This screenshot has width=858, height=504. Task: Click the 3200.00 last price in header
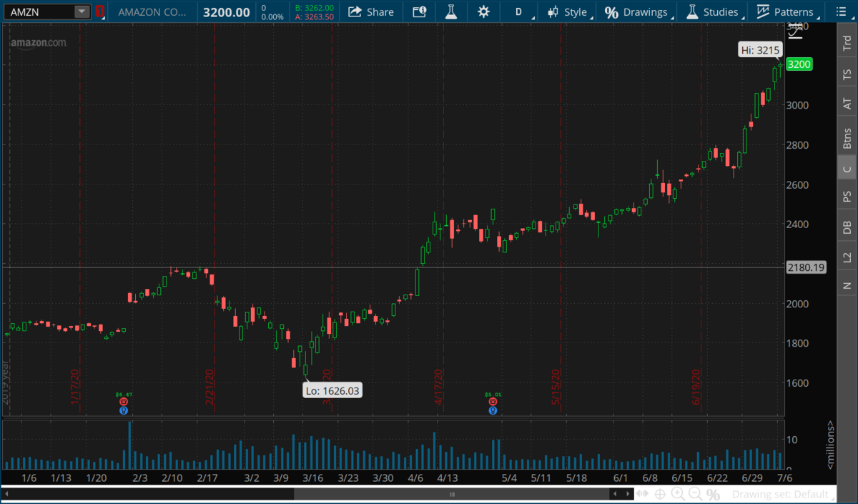click(227, 12)
